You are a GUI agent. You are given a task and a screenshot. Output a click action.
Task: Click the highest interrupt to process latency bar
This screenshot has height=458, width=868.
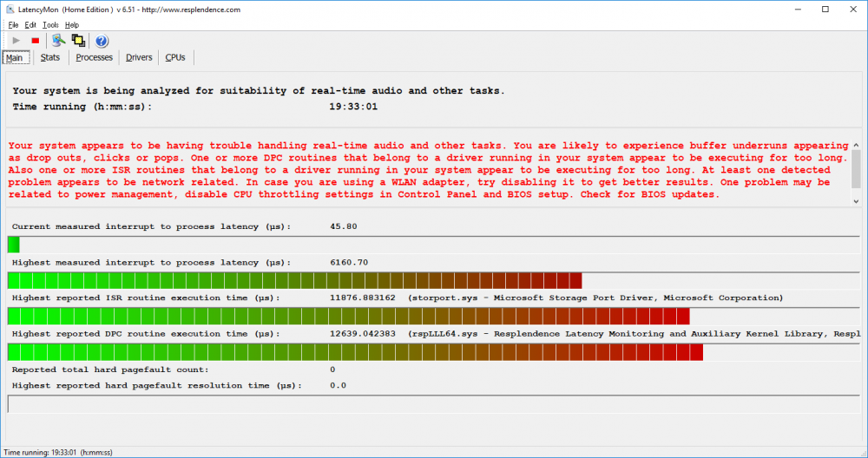(x=434, y=280)
